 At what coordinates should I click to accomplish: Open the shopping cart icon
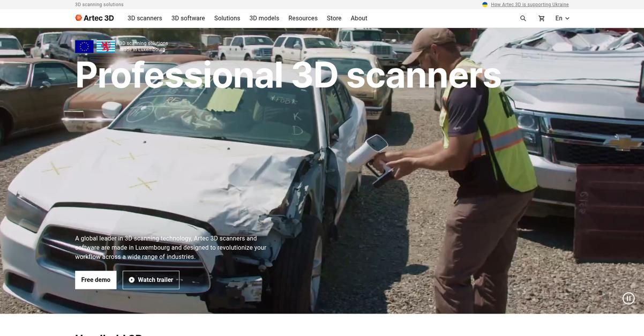tap(541, 18)
